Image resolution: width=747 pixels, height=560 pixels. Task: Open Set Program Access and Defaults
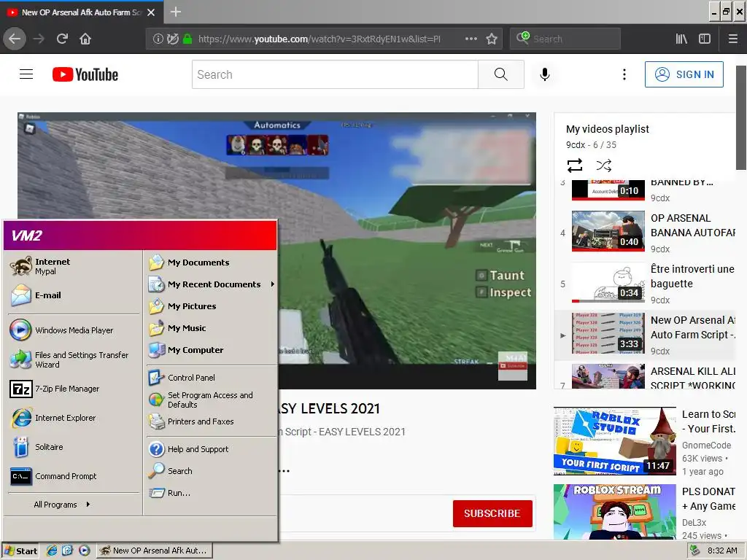[x=211, y=400]
